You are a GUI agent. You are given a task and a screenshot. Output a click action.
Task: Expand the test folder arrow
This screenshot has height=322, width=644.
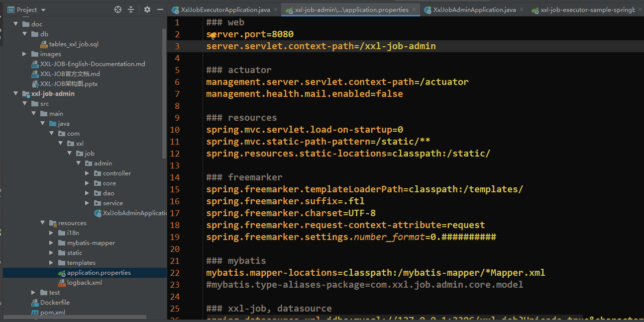(x=33, y=293)
